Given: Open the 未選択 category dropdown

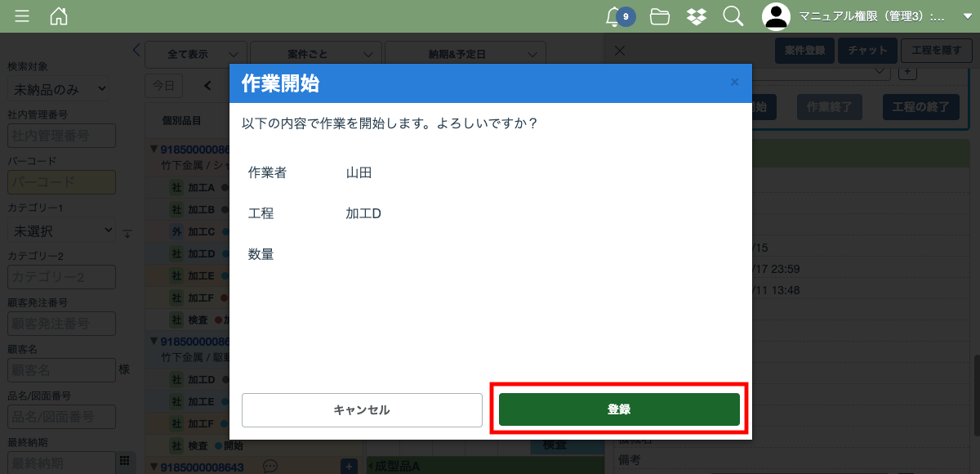Looking at the screenshot, I should [x=61, y=231].
